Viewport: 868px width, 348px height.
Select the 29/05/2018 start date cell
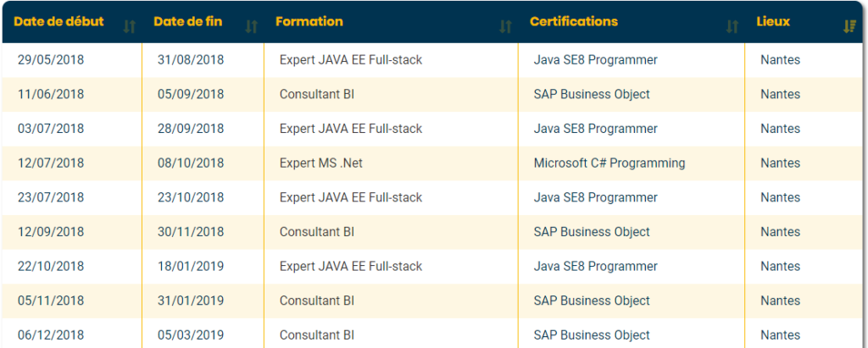(x=51, y=60)
